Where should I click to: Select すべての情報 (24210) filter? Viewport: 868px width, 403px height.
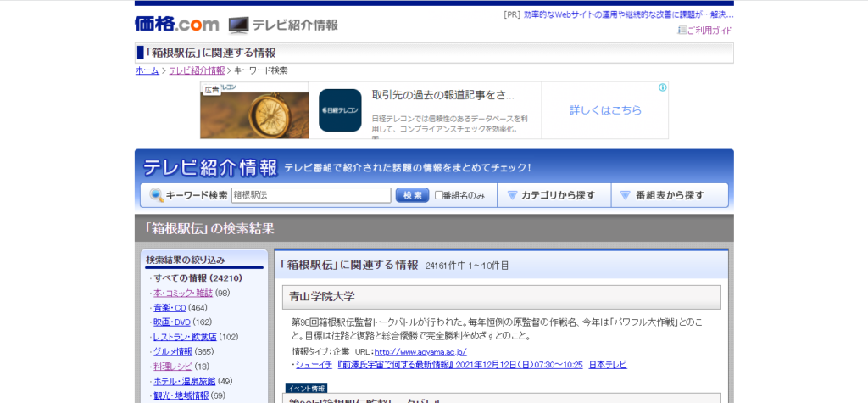(198, 278)
